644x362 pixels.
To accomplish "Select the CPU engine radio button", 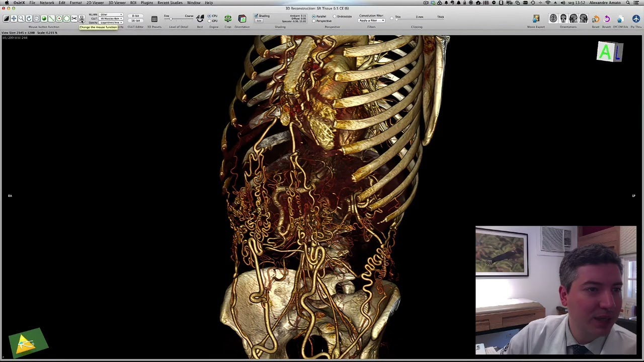I will (x=209, y=16).
